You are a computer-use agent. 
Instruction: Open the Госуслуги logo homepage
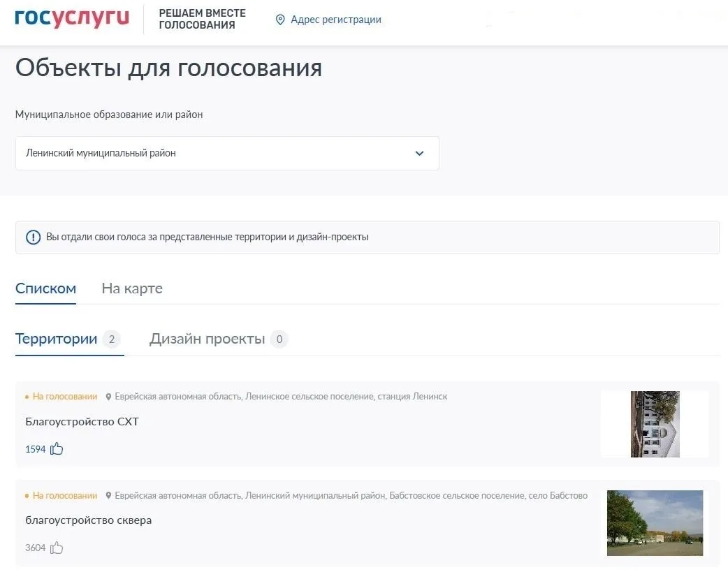pos(72,18)
